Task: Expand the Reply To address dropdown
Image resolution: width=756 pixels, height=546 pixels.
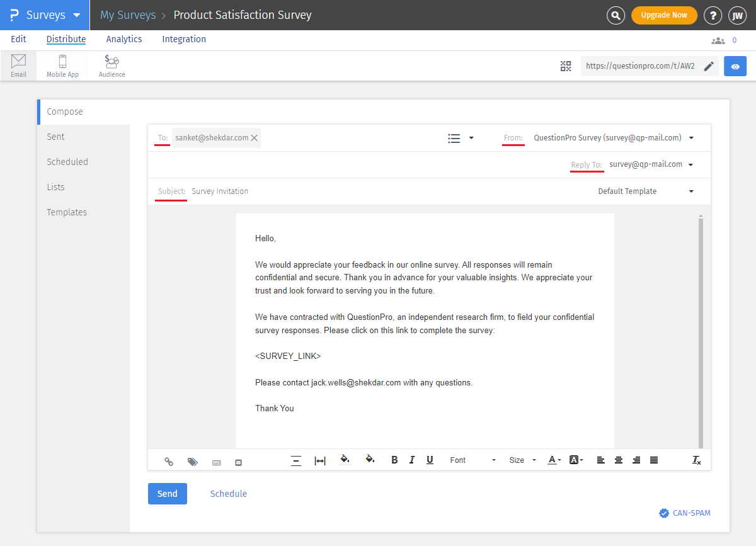Action: coord(691,164)
